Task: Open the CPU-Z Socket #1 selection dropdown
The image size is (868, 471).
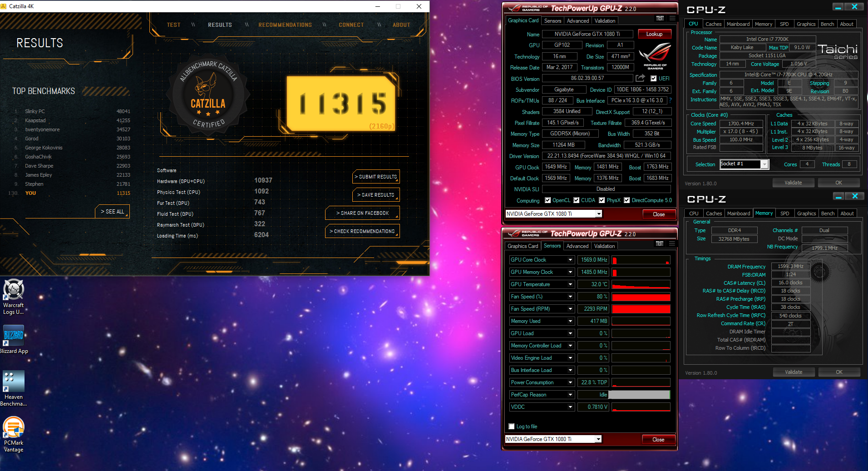Action: [x=764, y=164]
